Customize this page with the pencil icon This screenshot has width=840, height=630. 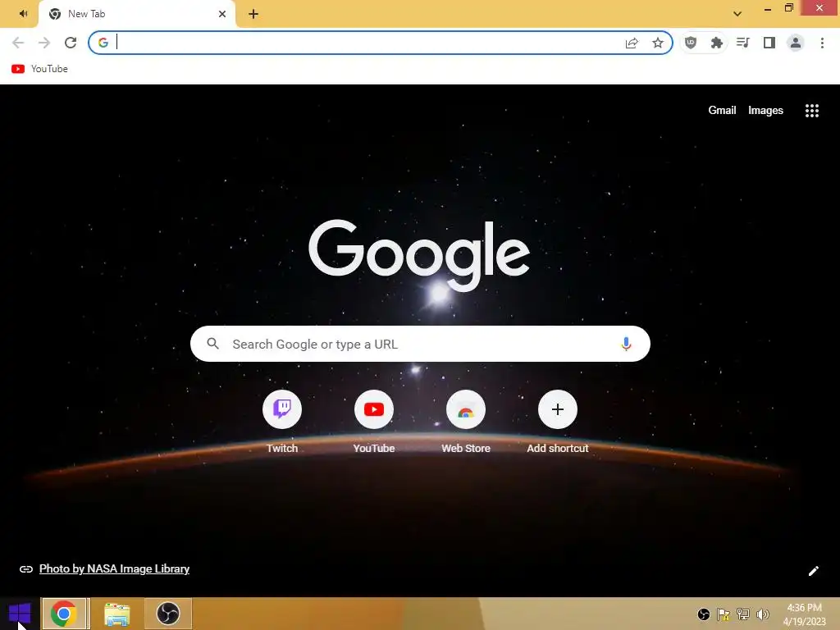click(813, 571)
